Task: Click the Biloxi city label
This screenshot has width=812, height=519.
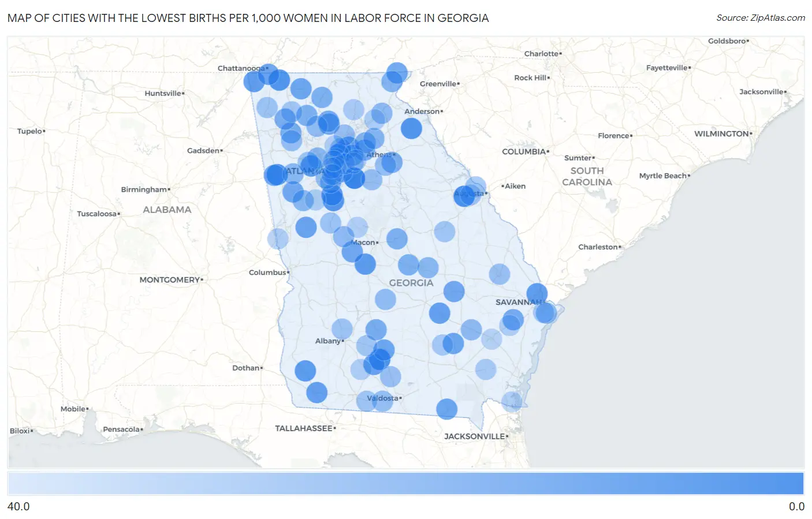Action: click(x=20, y=431)
